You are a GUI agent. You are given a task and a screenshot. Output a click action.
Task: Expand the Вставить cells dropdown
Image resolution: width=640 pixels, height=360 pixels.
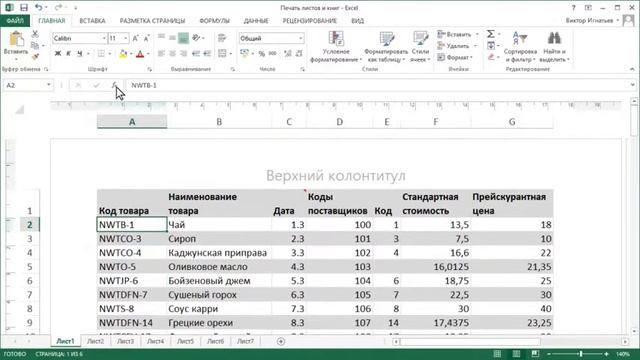477,34
